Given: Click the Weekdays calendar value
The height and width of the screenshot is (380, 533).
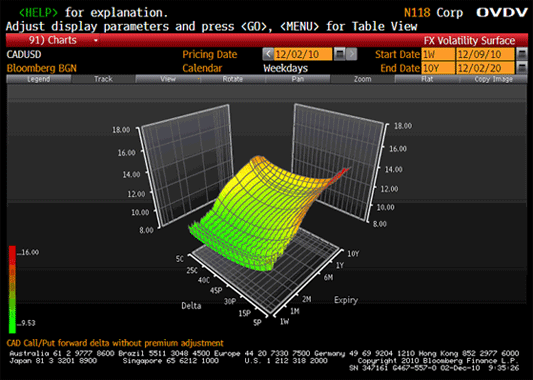Looking at the screenshot, I should [286, 68].
